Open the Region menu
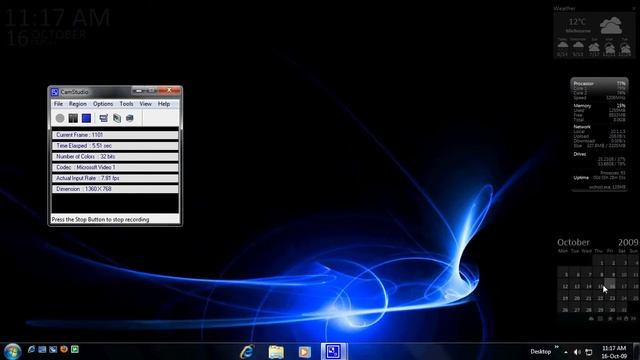This screenshot has width=640, height=360. [x=78, y=104]
